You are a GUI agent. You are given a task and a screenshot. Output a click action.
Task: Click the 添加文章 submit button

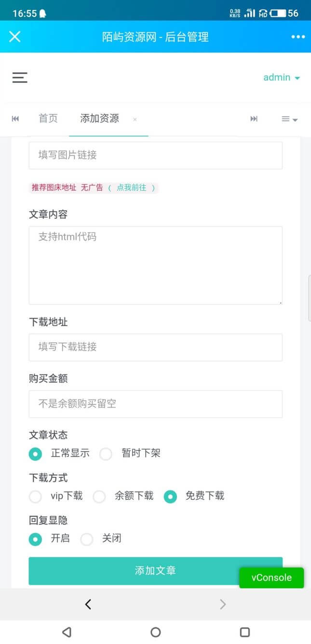click(x=155, y=571)
